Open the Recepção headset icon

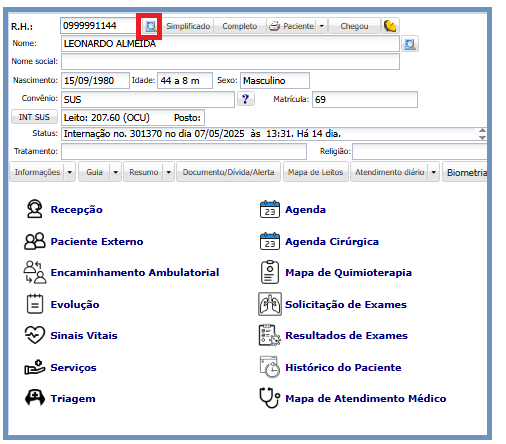point(35,209)
